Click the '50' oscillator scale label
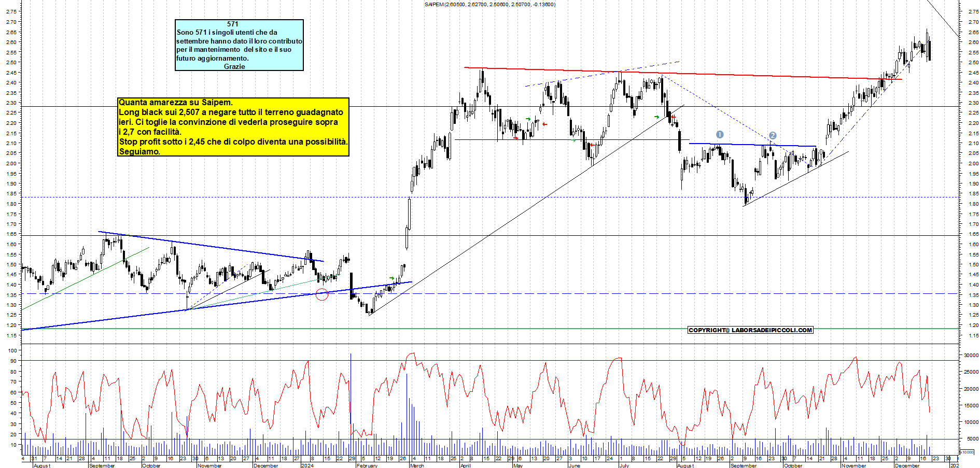This screenshot has width=980, height=468. pyautogui.click(x=13, y=403)
